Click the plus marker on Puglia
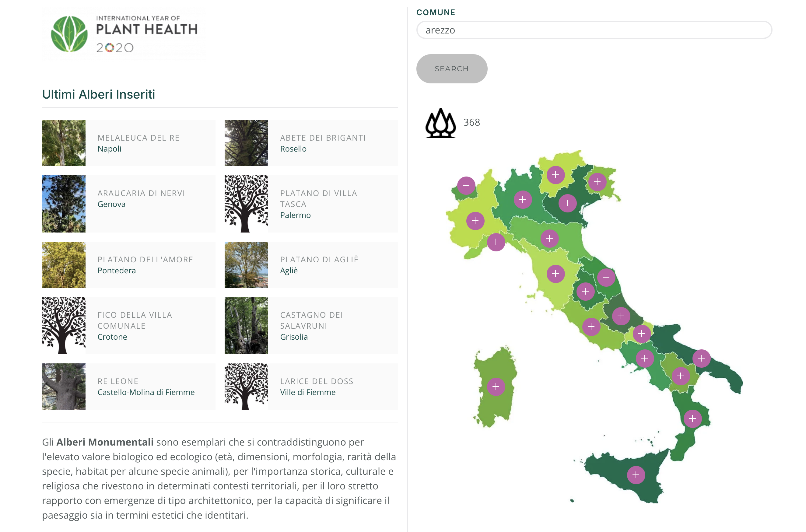This screenshot has width=806, height=532. pos(701,359)
